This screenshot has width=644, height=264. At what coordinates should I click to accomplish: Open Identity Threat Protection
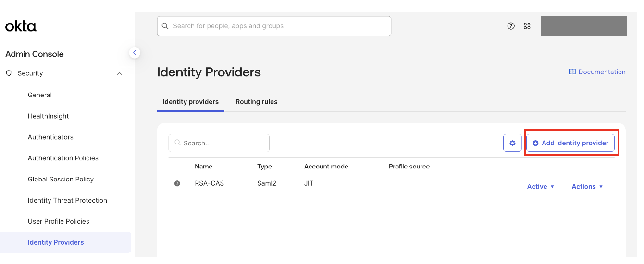67,201
